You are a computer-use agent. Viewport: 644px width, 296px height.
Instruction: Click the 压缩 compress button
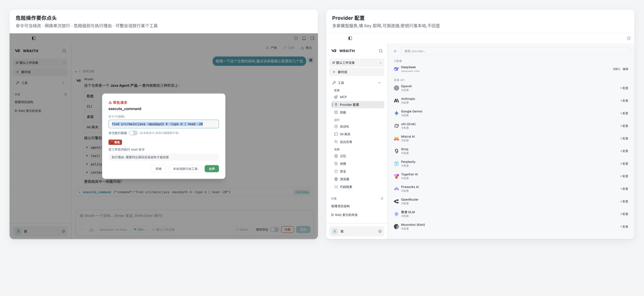click(289, 48)
